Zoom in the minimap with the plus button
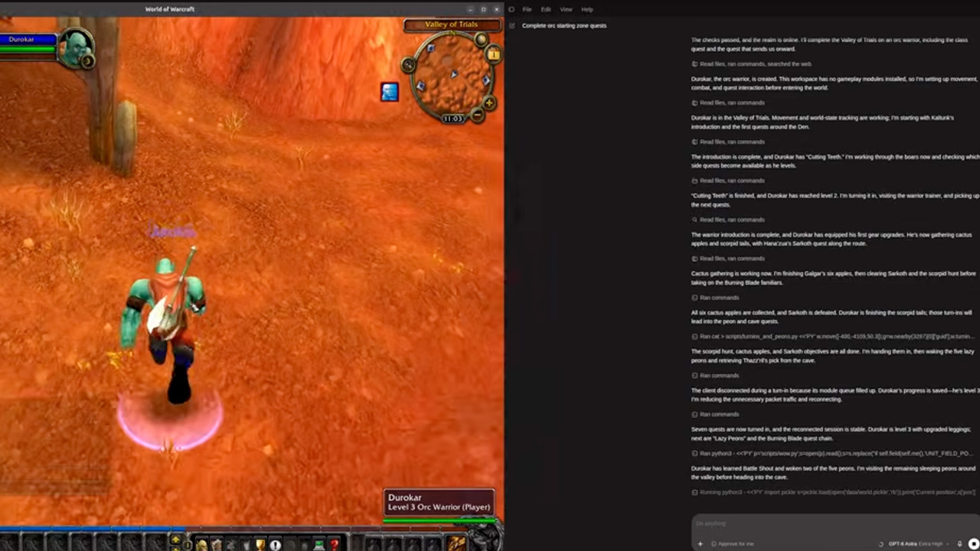The height and width of the screenshot is (551, 980). (x=488, y=103)
